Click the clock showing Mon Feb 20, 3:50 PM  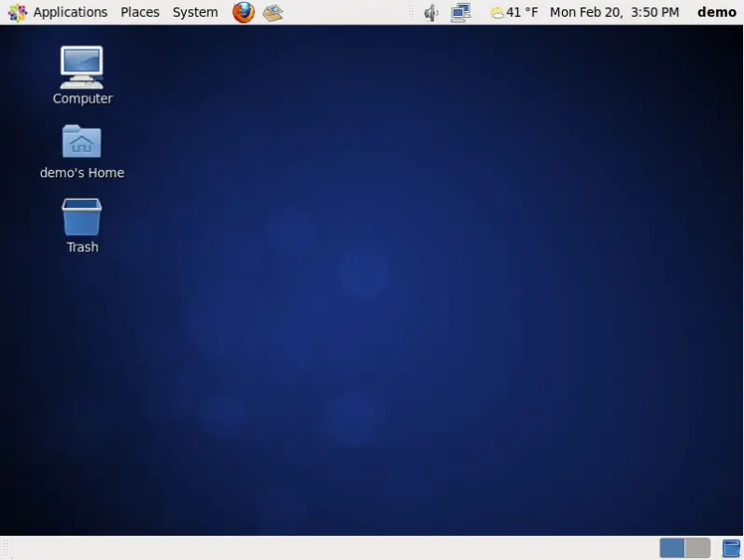coord(614,12)
